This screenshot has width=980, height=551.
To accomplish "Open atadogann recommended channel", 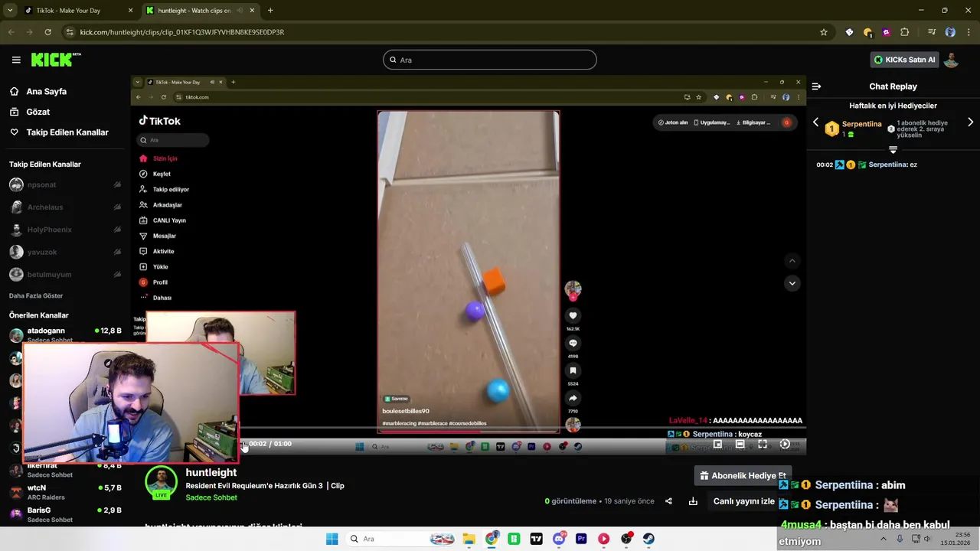I will coord(65,334).
